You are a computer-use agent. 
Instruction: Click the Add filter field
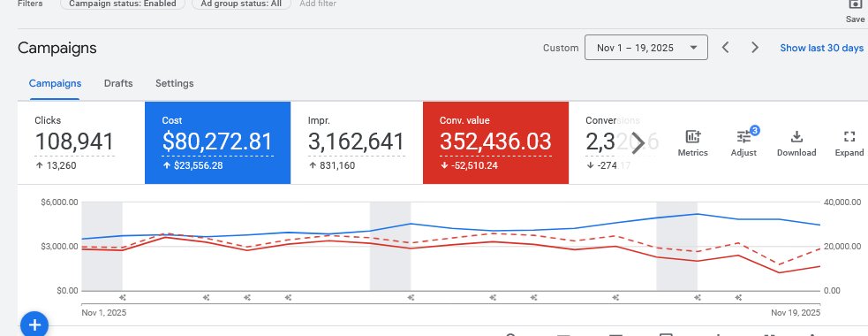pos(318,4)
